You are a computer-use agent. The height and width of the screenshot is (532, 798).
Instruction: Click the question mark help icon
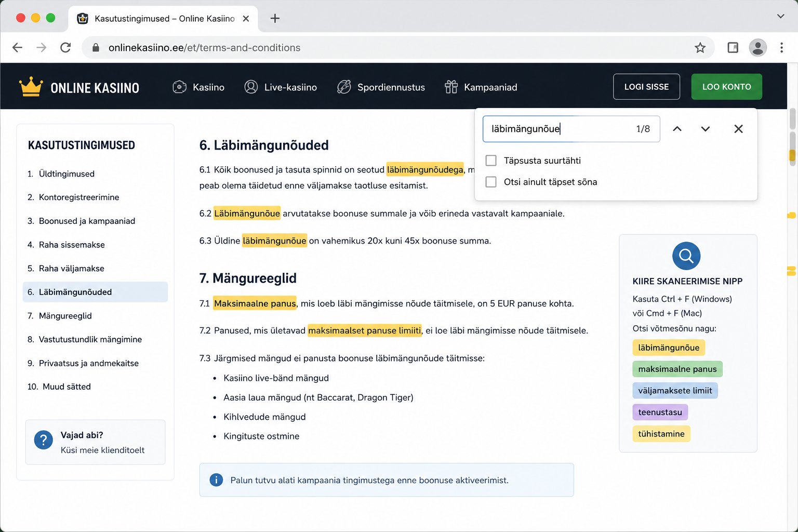pyautogui.click(x=44, y=440)
